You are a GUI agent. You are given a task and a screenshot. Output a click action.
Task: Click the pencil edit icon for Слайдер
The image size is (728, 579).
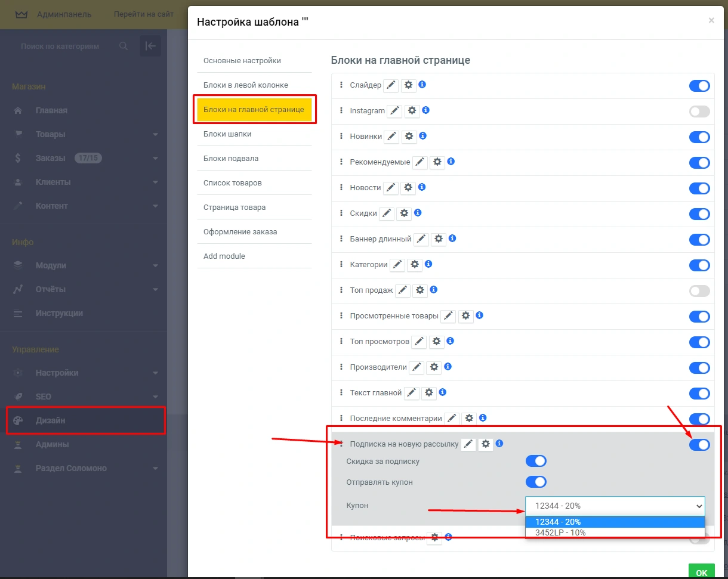390,85
